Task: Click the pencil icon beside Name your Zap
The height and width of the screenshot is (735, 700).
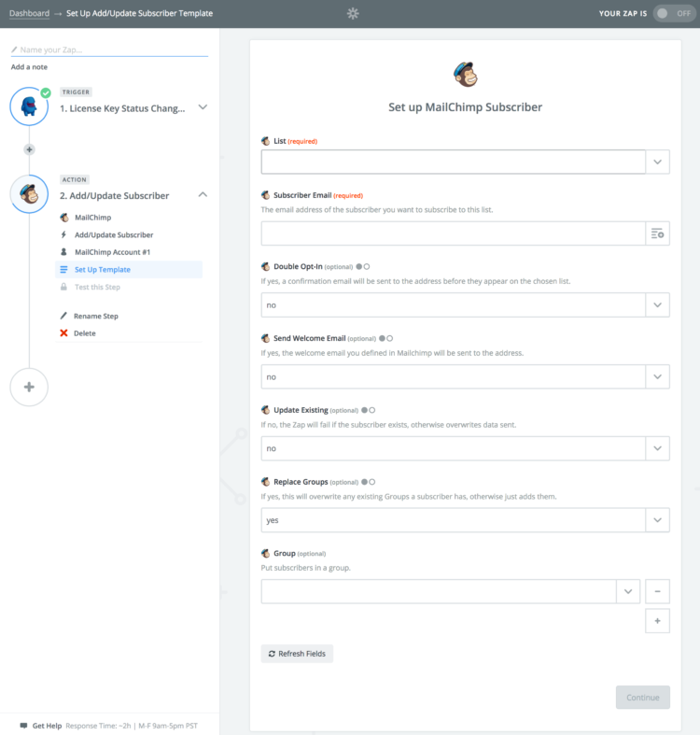Action: point(14,49)
